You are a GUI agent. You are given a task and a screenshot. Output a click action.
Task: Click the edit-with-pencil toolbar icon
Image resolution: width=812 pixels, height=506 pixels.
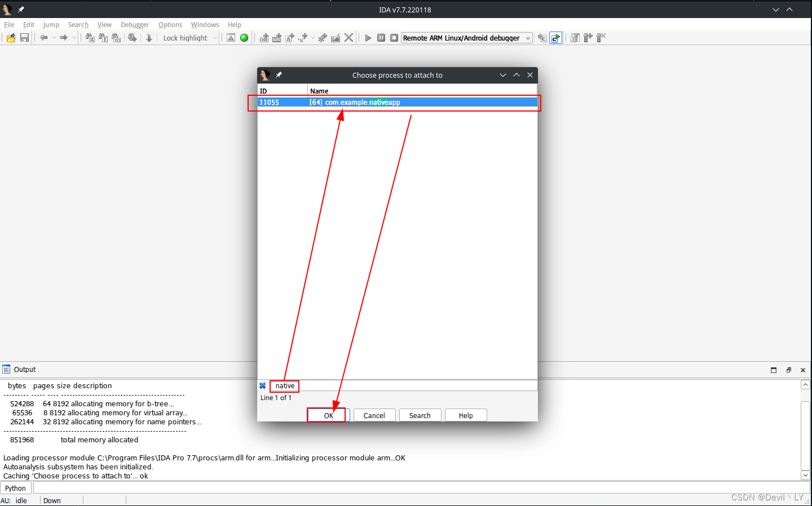click(336, 38)
